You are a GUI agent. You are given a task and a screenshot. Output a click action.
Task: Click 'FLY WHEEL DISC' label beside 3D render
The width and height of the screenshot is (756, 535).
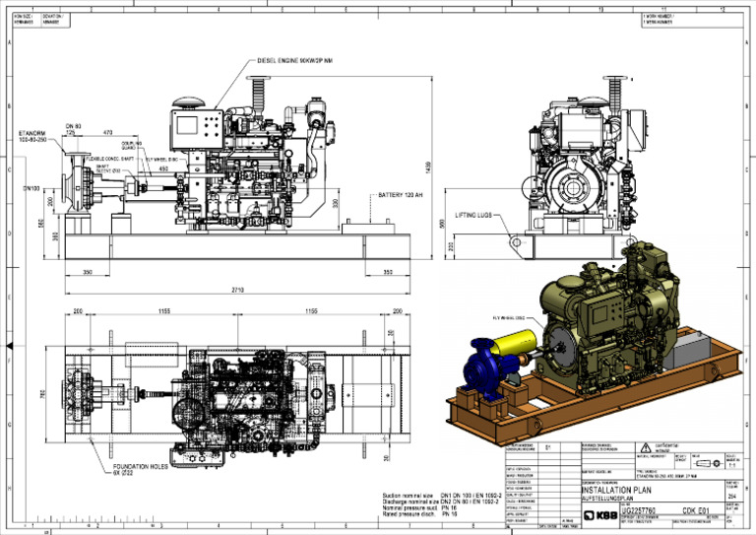tap(509, 318)
